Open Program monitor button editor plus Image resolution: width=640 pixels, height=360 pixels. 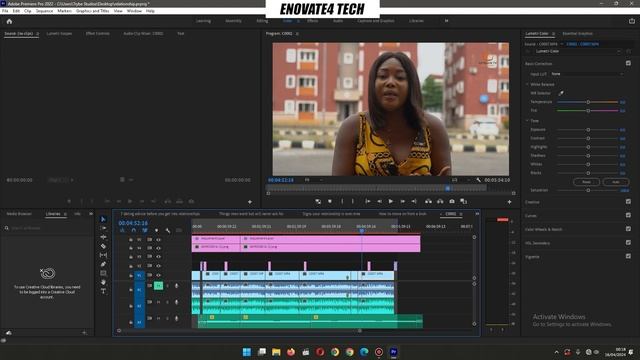pos(509,202)
